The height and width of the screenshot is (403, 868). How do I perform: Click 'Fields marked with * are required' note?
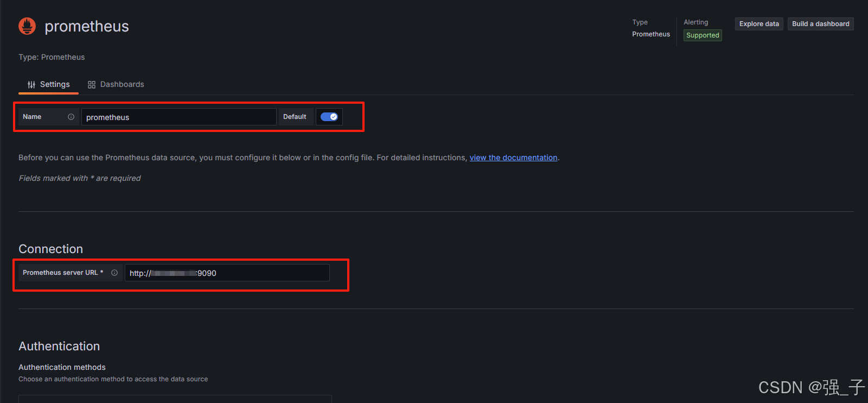point(80,178)
